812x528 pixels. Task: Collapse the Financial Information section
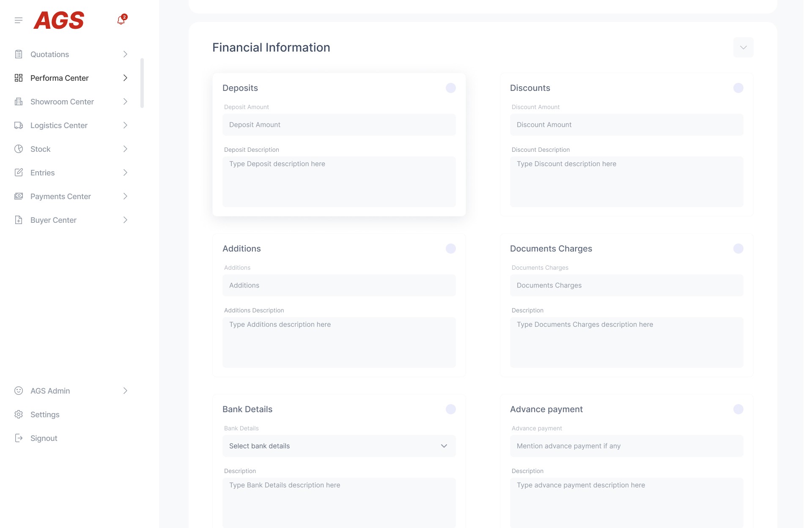click(743, 47)
